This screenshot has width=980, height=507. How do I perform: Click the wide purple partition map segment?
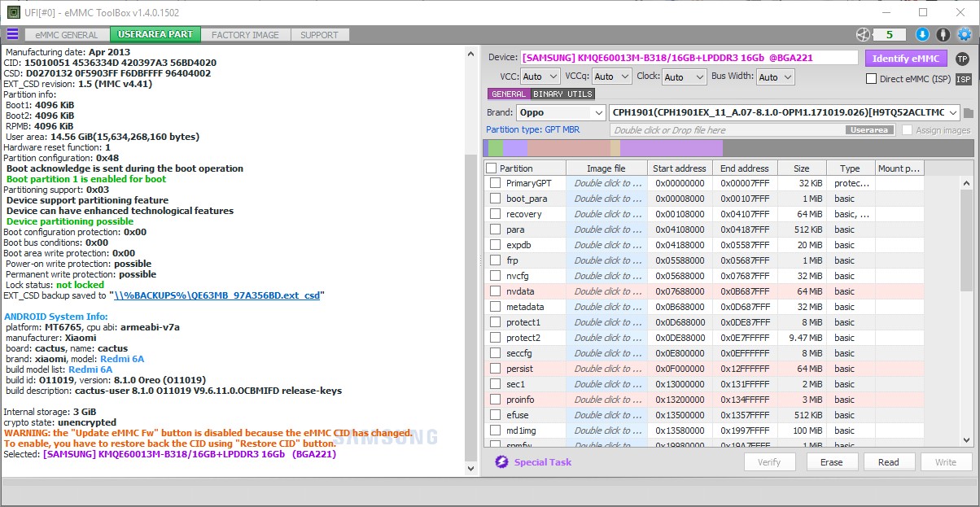click(672, 148)
